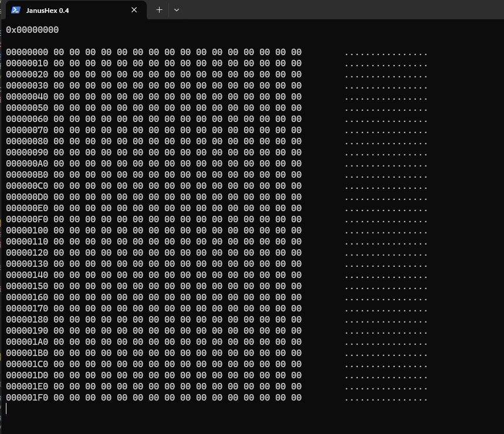Click offset 000000B0 row label

(x=27, y=175)
